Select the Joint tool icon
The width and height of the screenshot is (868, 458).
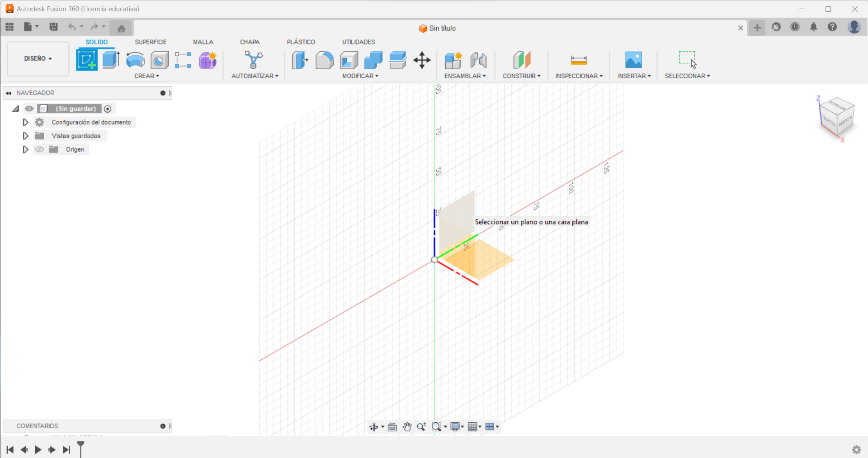pyautogui.click(x=478, y=60)
